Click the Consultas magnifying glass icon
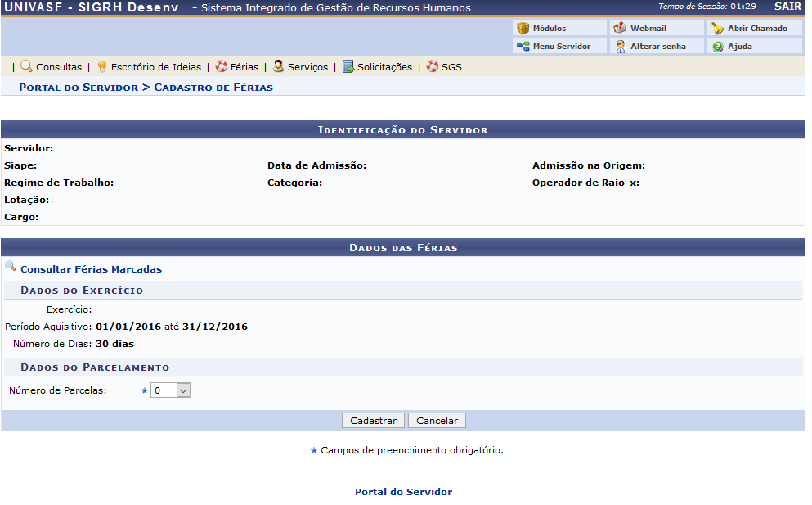The image size is (812, 505). [26, 66]
